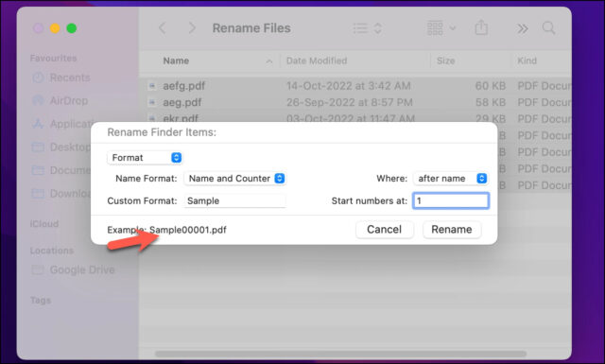Image resolution: width=605 pixels, height=364 pixels.
Task: Sort by the Name column header
Action: coord(176,61)
